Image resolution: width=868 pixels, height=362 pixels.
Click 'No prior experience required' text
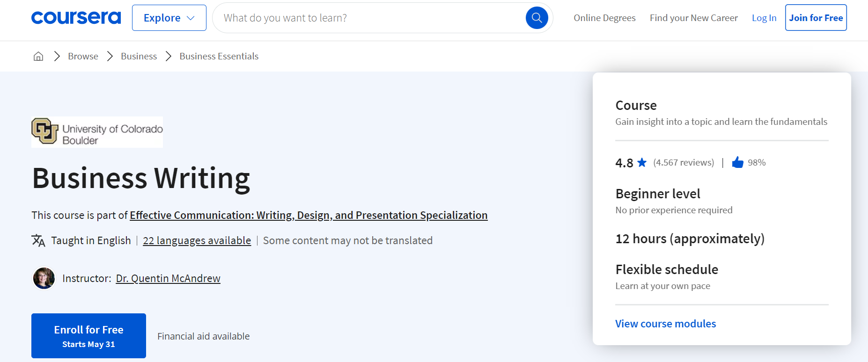[674, 210]
